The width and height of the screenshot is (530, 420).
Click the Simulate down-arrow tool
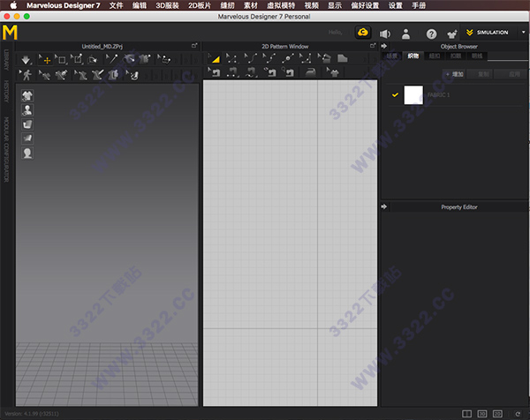(26, 60)
